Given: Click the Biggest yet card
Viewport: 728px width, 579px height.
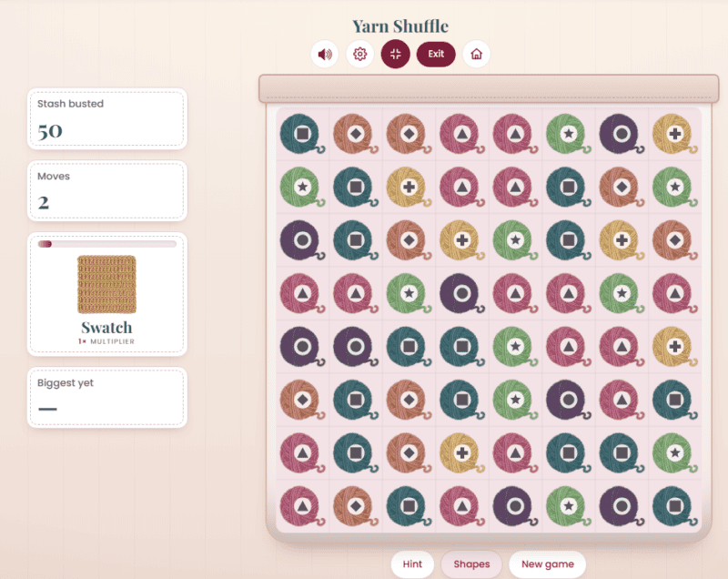Looking at the screenshot, I should pos(107,398).
